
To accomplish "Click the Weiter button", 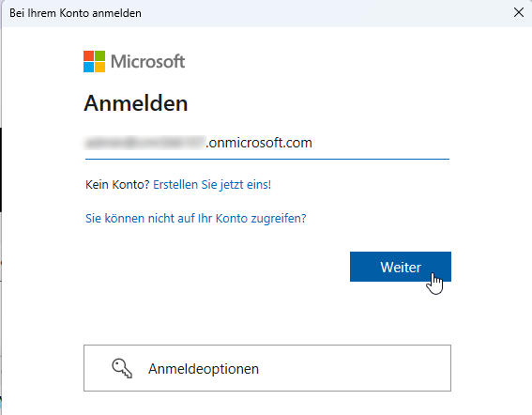I will pyautogui.click(x=401, y=267).
